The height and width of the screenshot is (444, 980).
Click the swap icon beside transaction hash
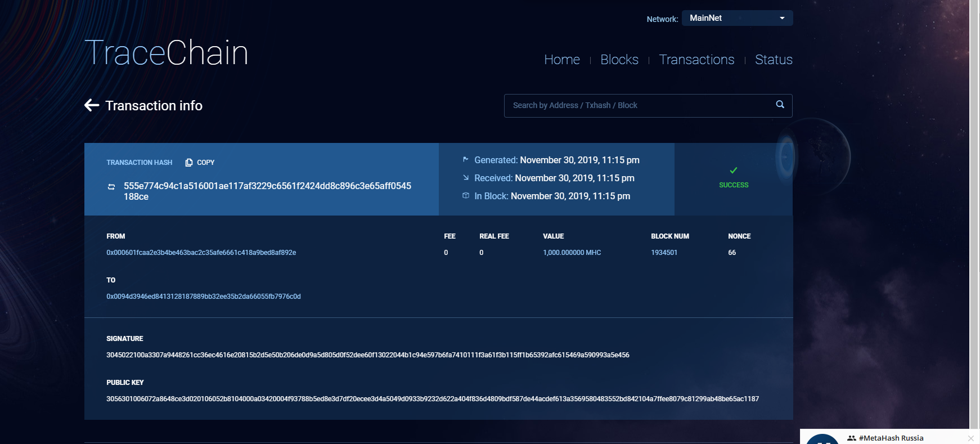pos(111,187)
